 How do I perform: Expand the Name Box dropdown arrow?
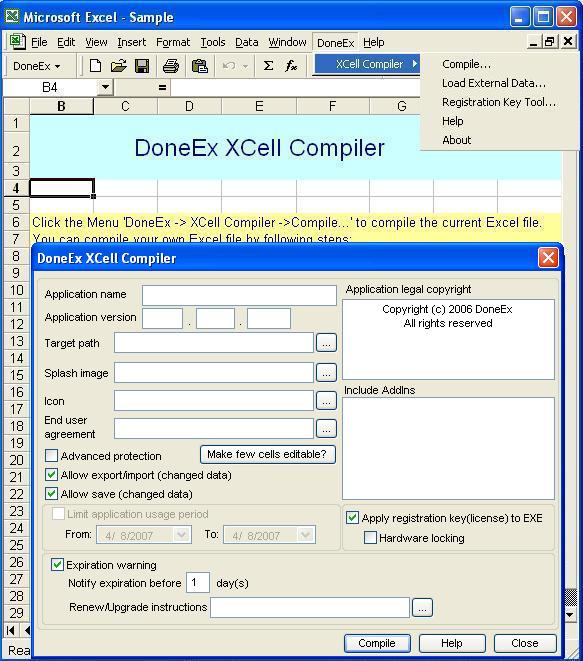[x=105, y=87]
